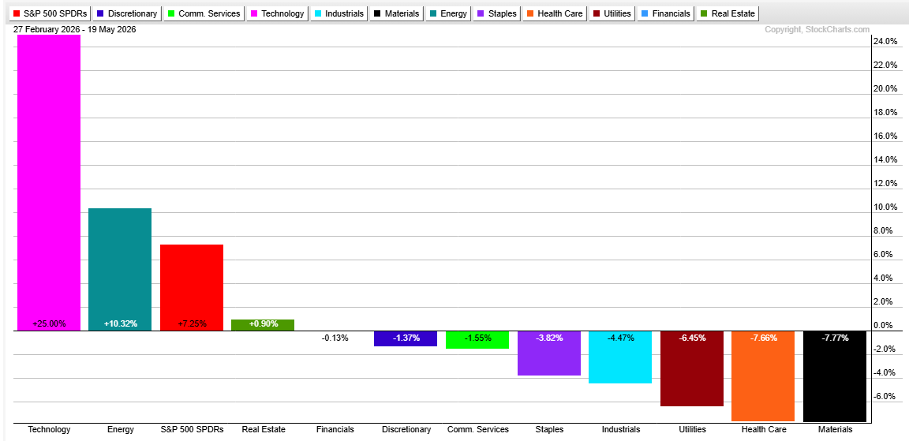Click the Financials legend button
Image resolution: width=910 pixels, height=442 pixels.
point(666,13)
